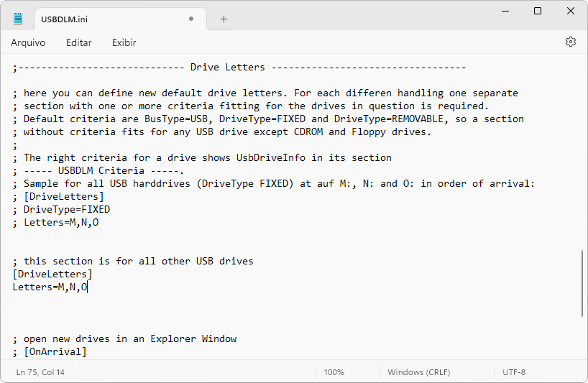Viewport: 588px width, 383px height.
Task: Click the Ln 75, Col 14 status indicator
Action: pos(40,372)
